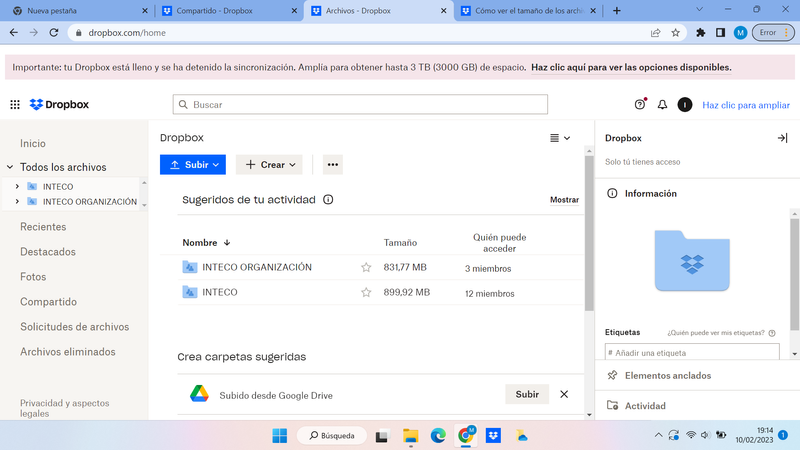Open the Dropbox app grid launcher
Screen dimensions: 800x450
click(15, 105)
